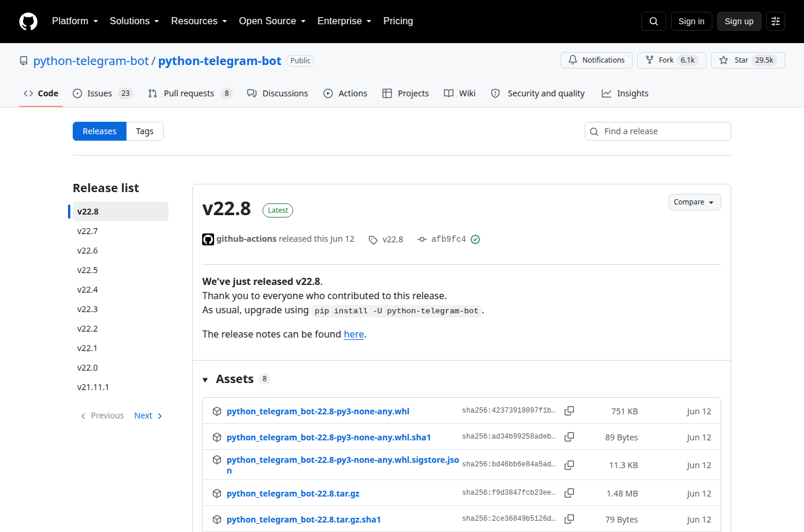Open the Security and quality tab
804x532 pixels.
[x=537, y=93]
